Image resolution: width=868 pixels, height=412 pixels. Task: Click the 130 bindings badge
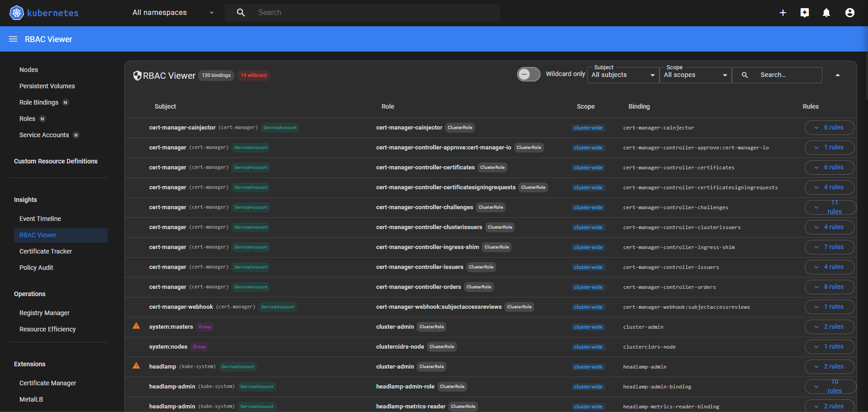point(216,75)
